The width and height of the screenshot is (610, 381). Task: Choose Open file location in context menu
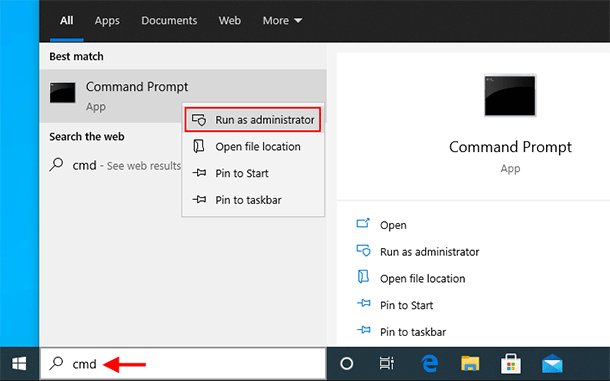tap(253, 147)
